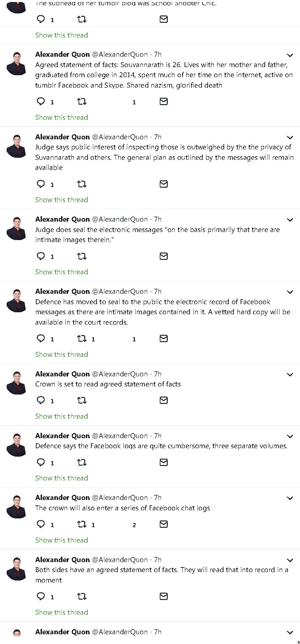Retweet the 'Defence has moved to seal' tweet
300x644 pixels.
[82, 338]
